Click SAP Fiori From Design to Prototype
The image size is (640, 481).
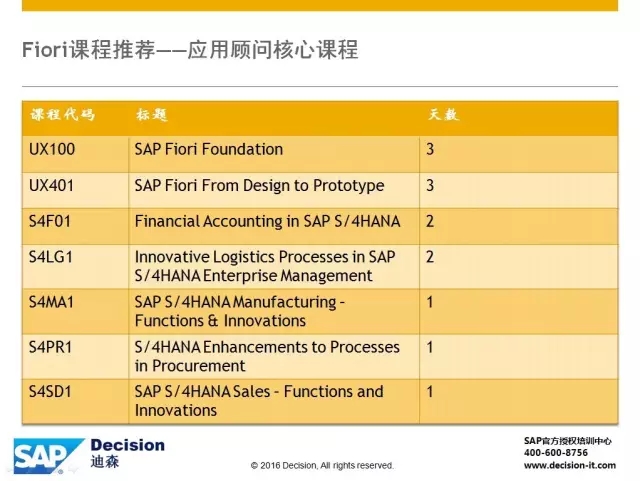pyautogui.click(x=259, y=186)
